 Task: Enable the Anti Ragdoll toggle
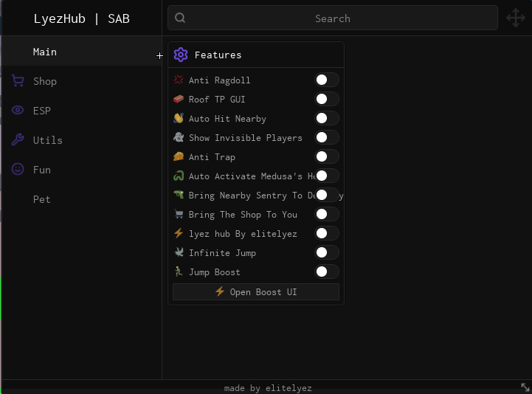pyautogui.click(x=327, y=80)
